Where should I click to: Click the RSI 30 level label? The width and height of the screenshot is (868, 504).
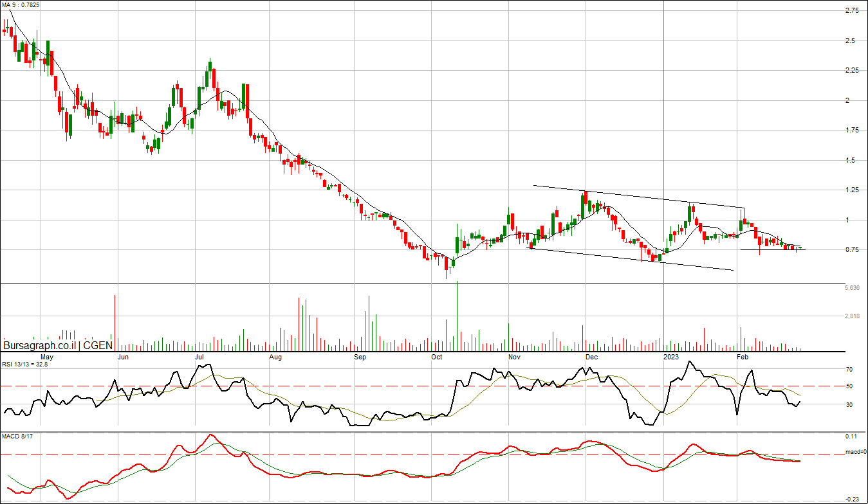(849, 405)
